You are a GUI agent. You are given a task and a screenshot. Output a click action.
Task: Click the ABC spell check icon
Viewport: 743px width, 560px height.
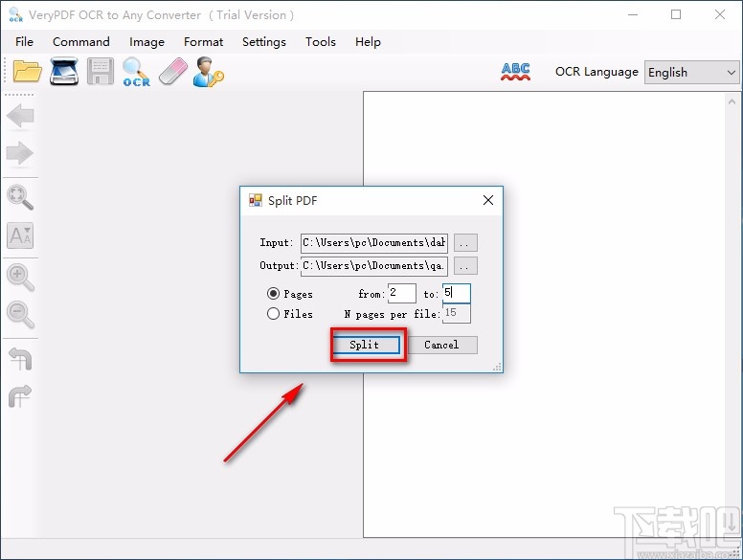[515, 72]
